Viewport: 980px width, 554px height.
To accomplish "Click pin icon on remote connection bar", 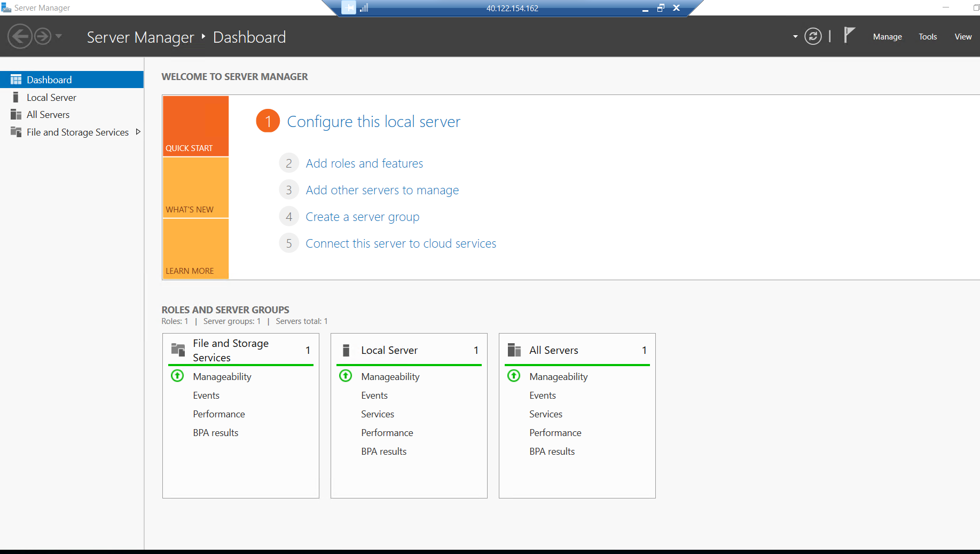I will [x=349, y=7].
